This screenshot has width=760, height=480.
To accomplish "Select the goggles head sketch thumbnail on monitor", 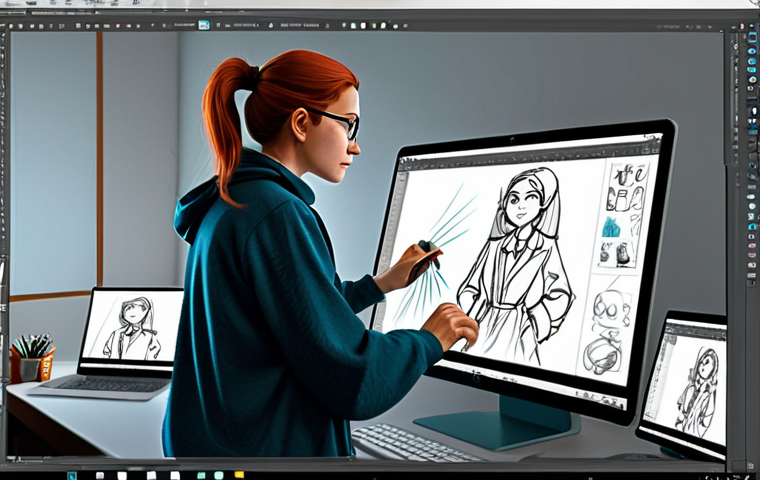I will point(611,309).
